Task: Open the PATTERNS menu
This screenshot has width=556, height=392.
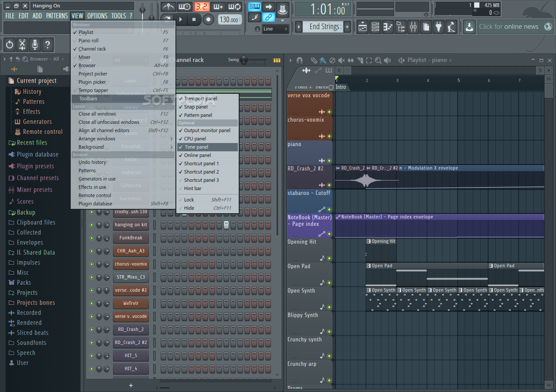Action: (x=57, y=16)
